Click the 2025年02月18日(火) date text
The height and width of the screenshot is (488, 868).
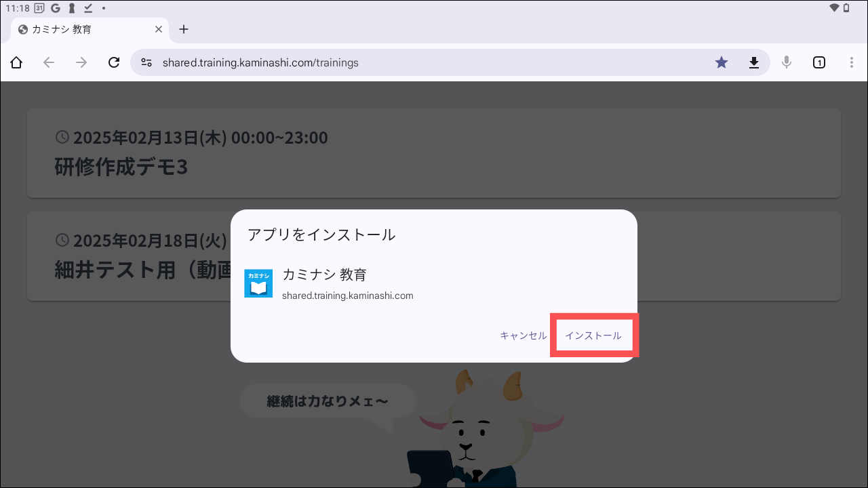click(150, 240)
